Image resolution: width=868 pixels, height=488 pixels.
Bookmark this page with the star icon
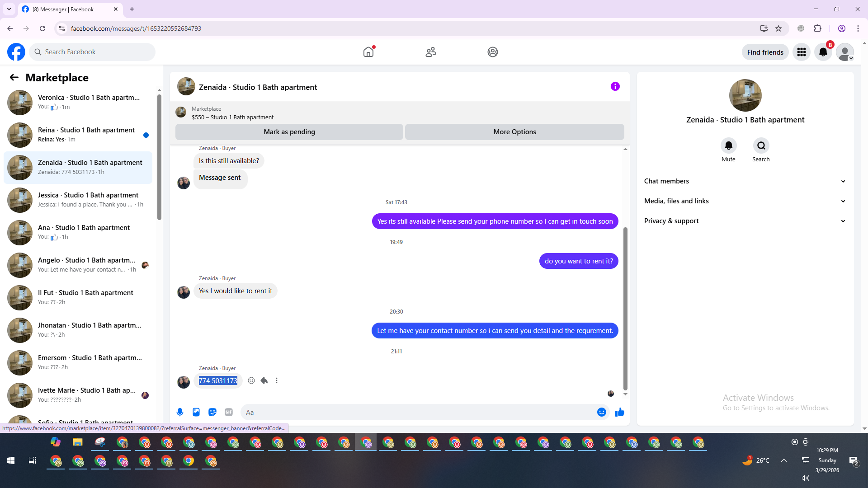click(x=778, y=28)
